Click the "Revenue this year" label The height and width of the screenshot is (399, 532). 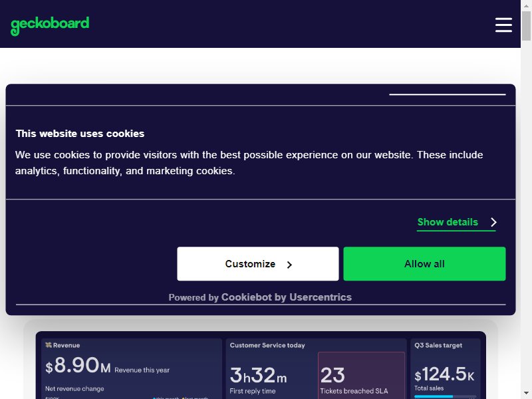[x=142, y=370]
